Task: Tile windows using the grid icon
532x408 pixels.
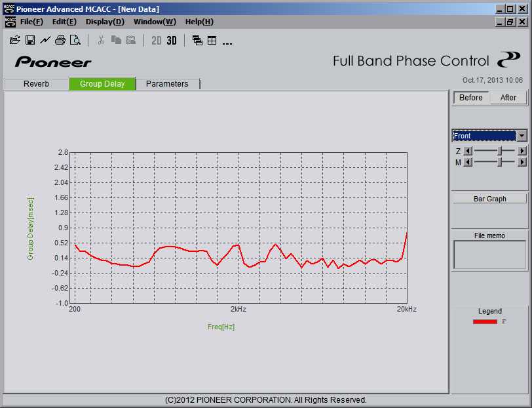Action: [212, 41]
